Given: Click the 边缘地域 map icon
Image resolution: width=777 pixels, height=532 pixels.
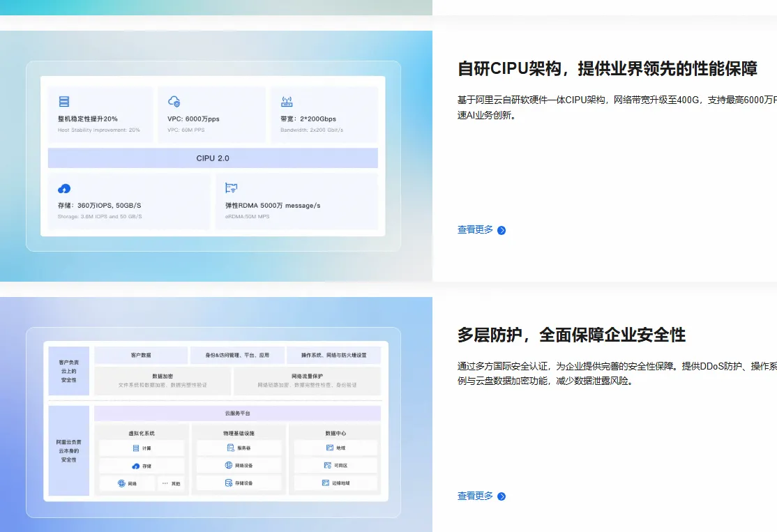Looking at the screenshot, I should [326, 483].
